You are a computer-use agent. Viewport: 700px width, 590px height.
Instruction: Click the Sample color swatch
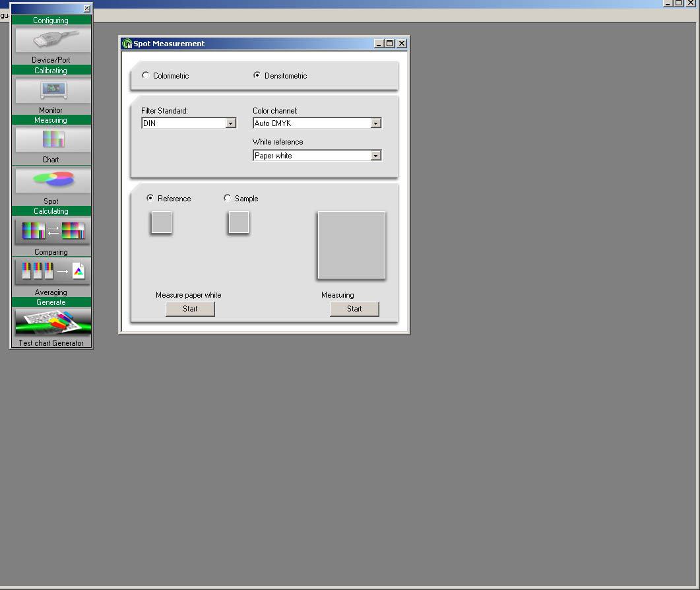coord(239,222)
